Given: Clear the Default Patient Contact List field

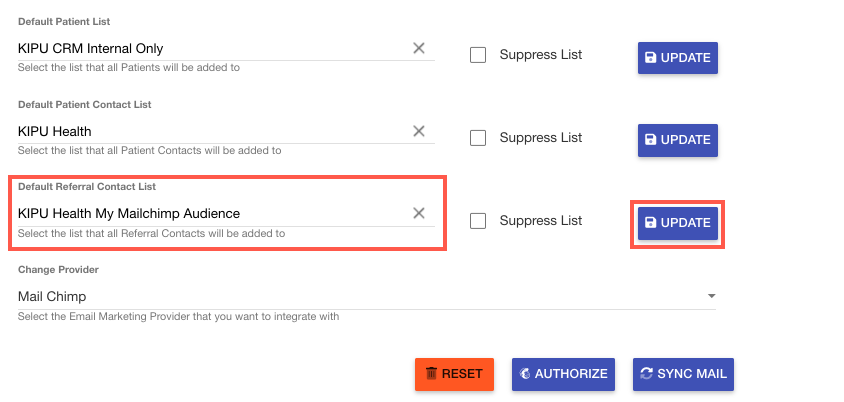Looking at the screenshot, I should pos(419,131).
